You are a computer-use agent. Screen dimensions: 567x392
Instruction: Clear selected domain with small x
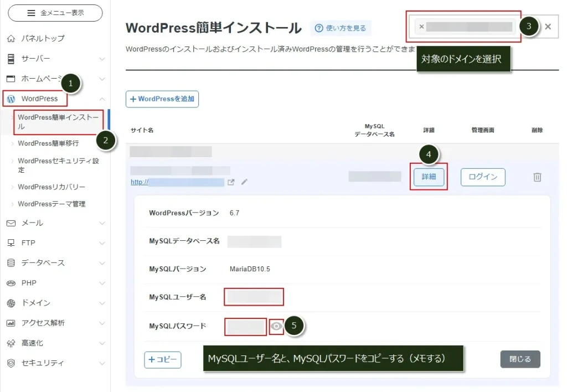421,27
